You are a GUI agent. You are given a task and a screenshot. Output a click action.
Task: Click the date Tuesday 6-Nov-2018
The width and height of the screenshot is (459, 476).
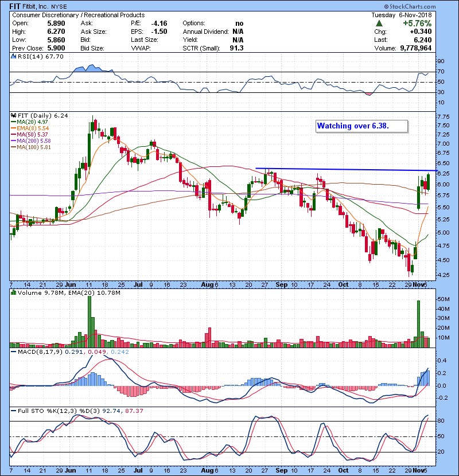click(402, 15)
